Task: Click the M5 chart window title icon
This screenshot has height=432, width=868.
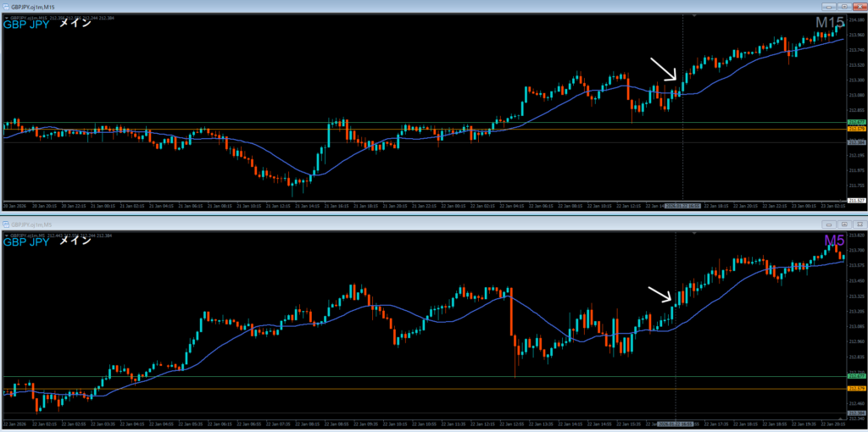Action: point(7,225)
